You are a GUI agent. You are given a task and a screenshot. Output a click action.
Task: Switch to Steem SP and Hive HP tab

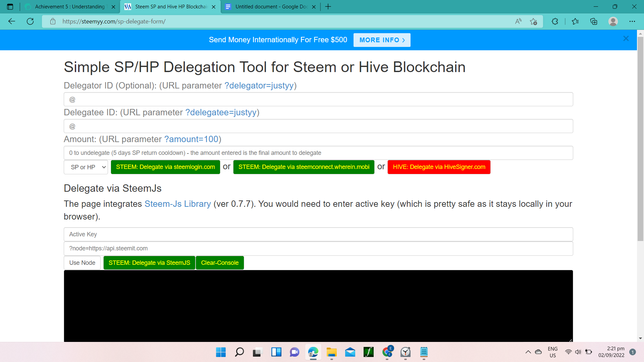click(171, 7)
